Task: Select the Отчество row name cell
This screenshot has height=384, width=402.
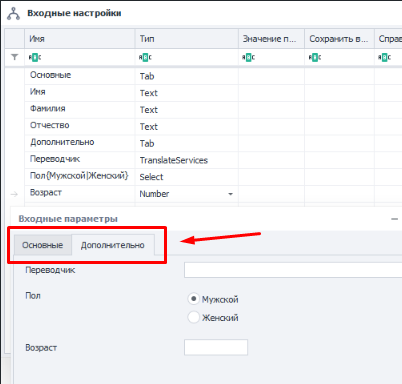Action: click(x=80, y=126)
